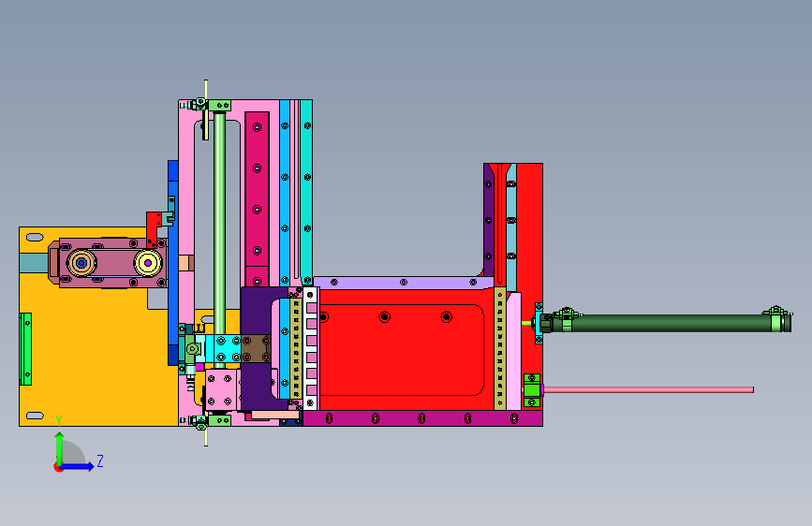Pick the long pink rod at lower right
Viewport: 812px width, 526px height.
coord(648,390)
